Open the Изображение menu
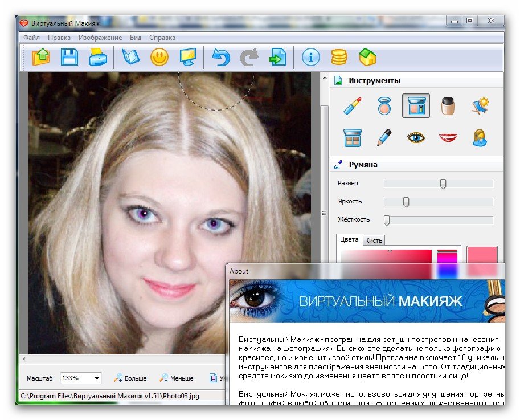 coord(100,38)
